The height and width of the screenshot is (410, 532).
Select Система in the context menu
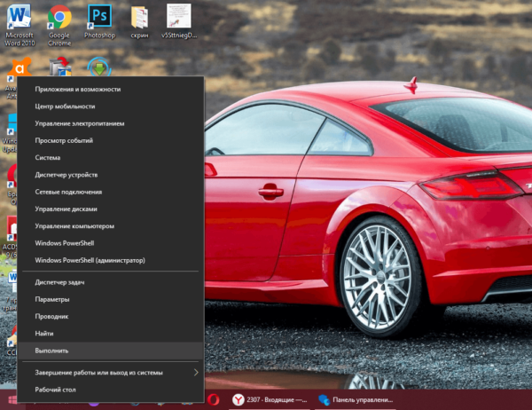point(111,158)
